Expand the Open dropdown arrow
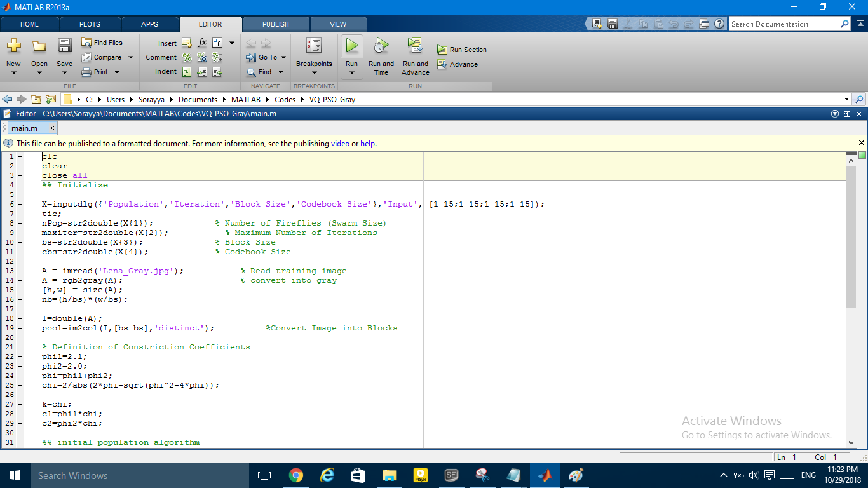The height and width of the screenshot is (488, 868). [39, 72]
